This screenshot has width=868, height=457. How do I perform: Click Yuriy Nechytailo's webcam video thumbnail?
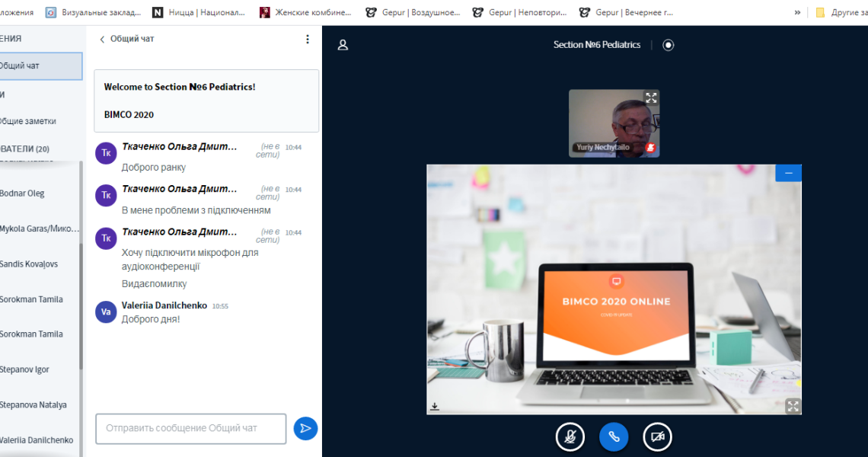[x=614, y=123]
